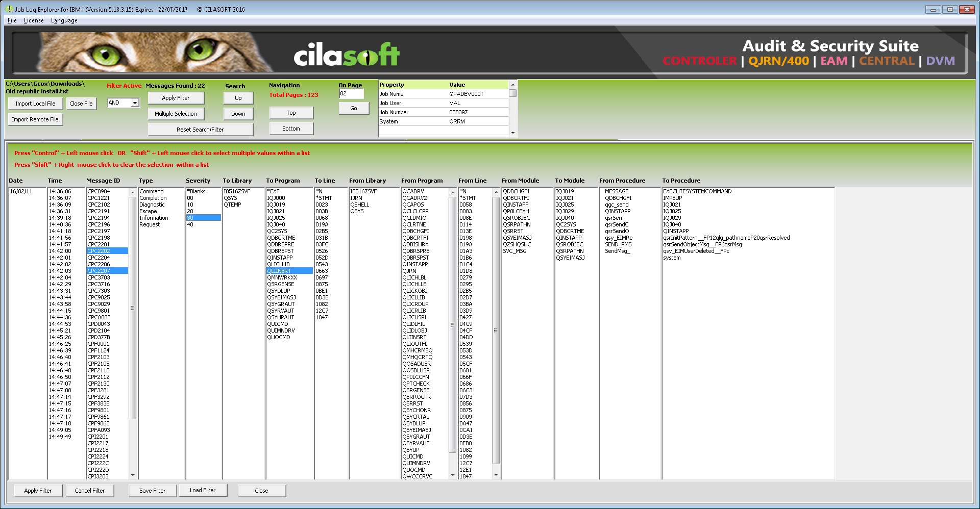
Task: Open the License menu
Action: tap(34, 20)
